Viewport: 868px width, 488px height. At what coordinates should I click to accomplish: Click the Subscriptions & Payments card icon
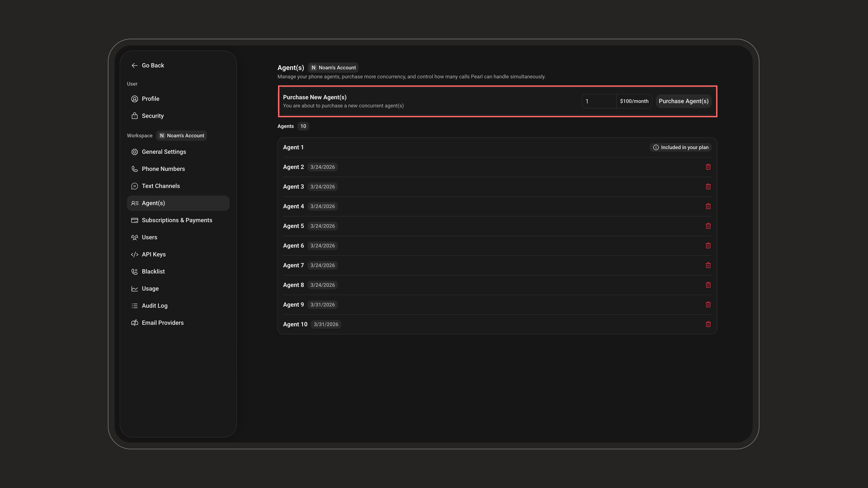pos(134,220)
